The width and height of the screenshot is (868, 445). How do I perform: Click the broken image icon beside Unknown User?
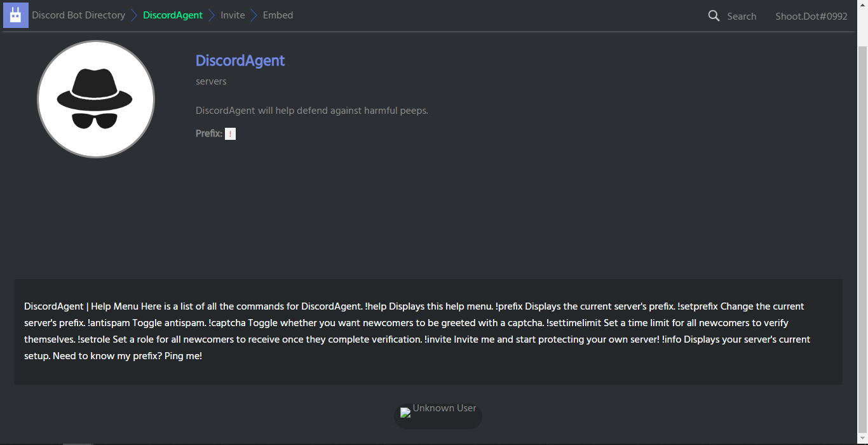(x=405, y=412)
